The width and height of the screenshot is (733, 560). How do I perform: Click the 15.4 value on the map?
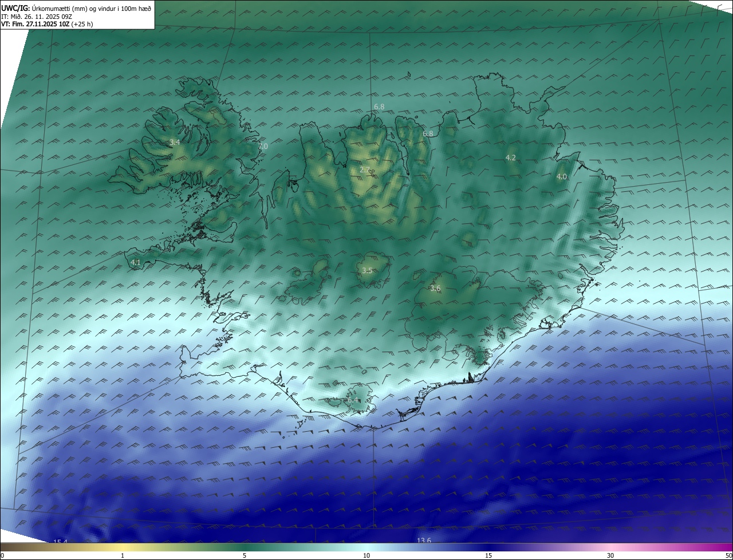61,542
